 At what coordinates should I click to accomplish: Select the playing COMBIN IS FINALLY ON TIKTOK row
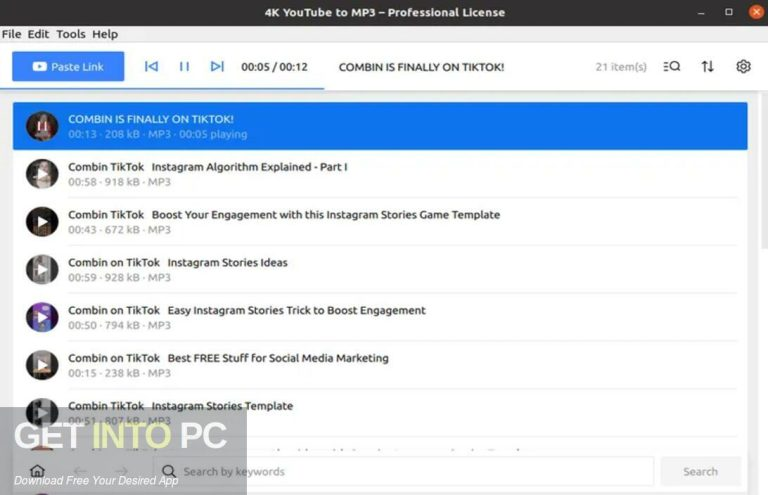pyautogui.click(x=380, y=126)
